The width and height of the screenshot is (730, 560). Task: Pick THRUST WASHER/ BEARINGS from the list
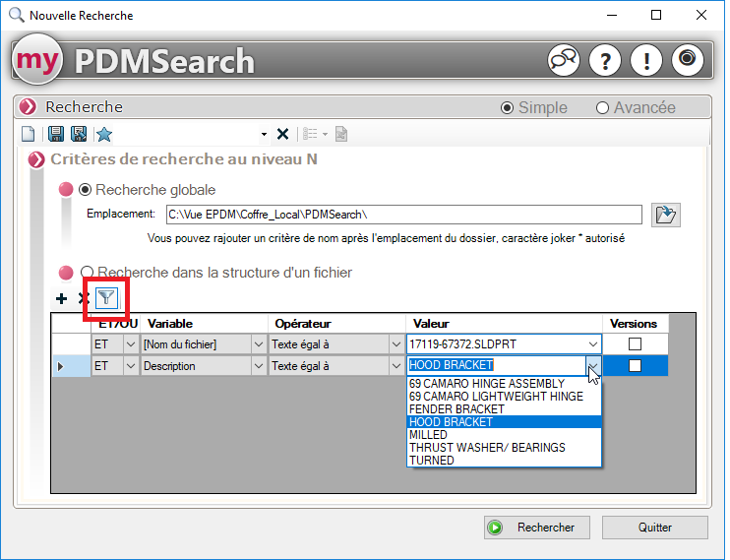[x=487, y=447]
